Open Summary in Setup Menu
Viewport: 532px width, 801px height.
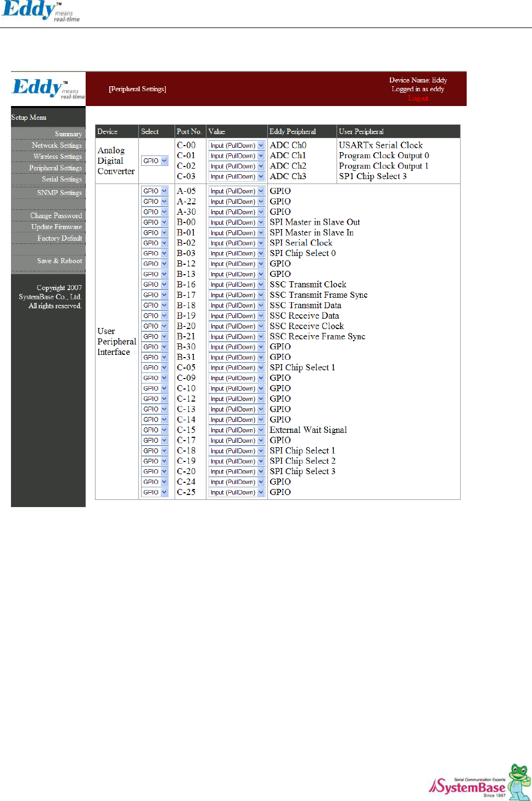pos(68,134)
